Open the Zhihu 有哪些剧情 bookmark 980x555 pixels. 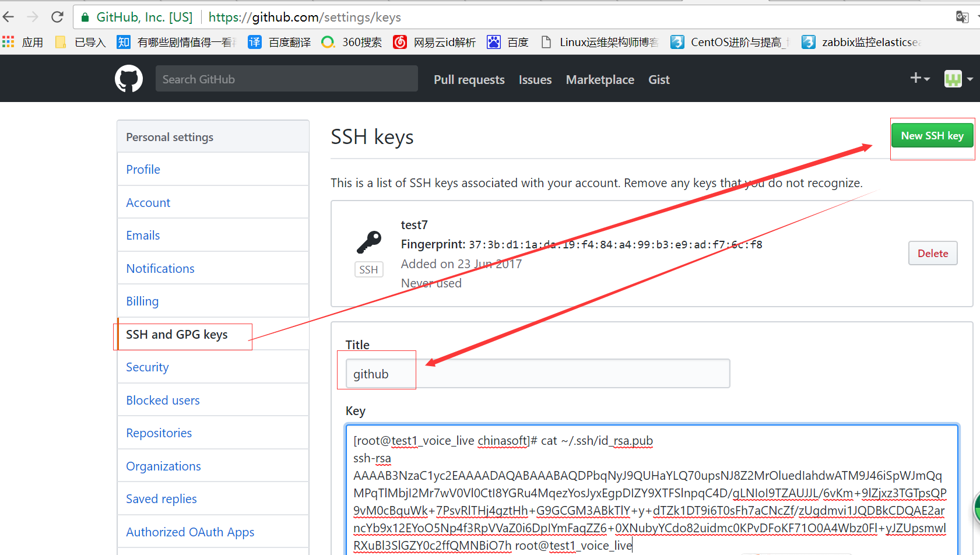point(177,42)
